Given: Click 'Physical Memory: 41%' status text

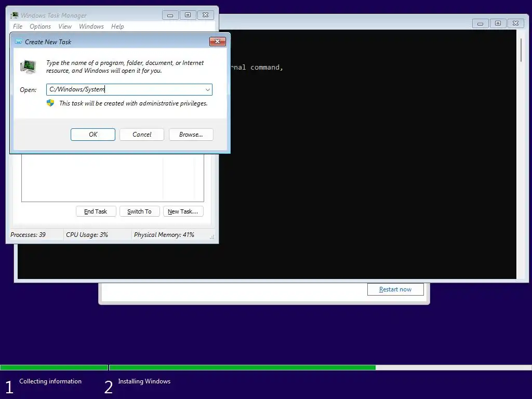Looking at the screenshot, I should (x=164, y=235).
